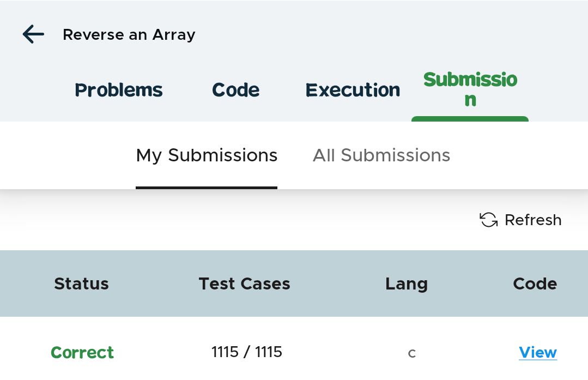Click the Refresh text button
This screenshot has width=588, height=380.
533,220
